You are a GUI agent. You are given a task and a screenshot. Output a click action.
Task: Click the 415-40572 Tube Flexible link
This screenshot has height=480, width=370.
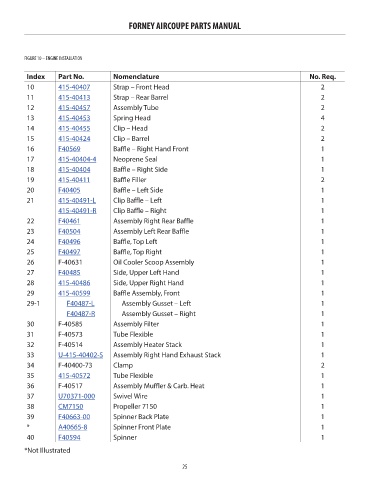tap(74, 376)
